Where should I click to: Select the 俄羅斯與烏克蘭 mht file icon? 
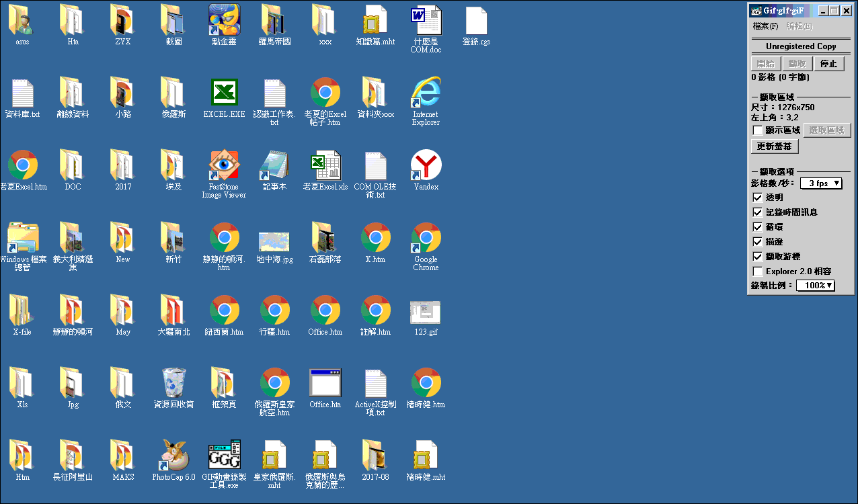[x=325, y=456]
